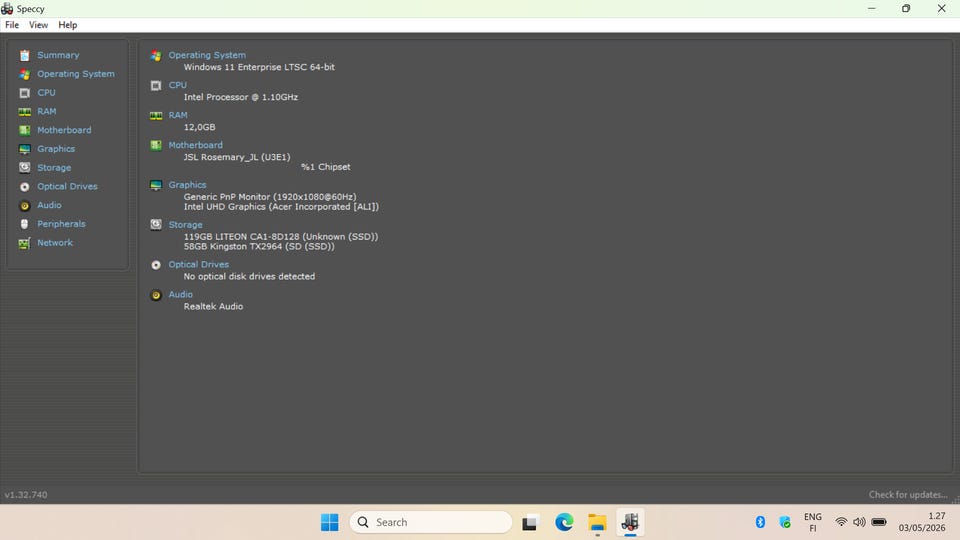Select Graphics in the sidebar

[x=56, y=149]
